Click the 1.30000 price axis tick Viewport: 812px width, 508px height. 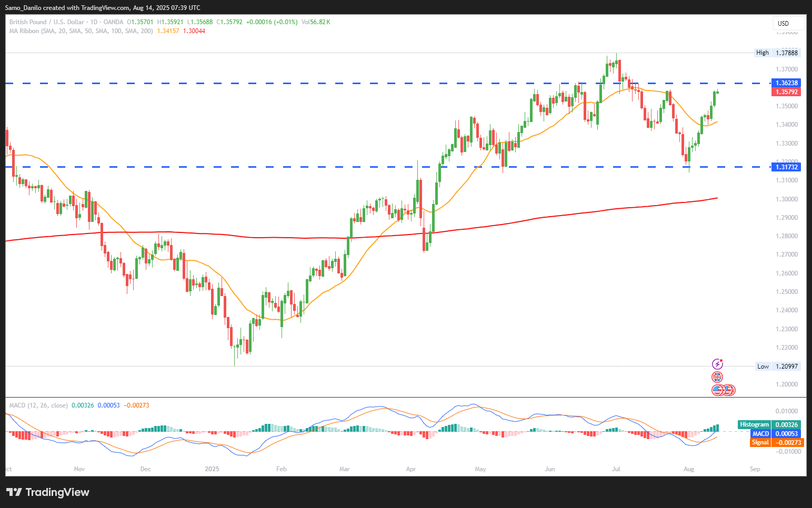tap(787, 199)
